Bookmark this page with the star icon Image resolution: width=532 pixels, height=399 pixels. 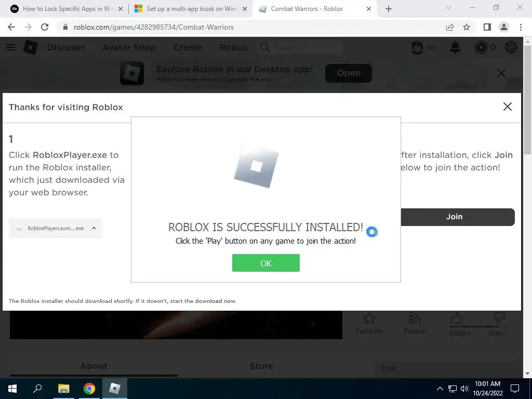click(x=467, y=27)
